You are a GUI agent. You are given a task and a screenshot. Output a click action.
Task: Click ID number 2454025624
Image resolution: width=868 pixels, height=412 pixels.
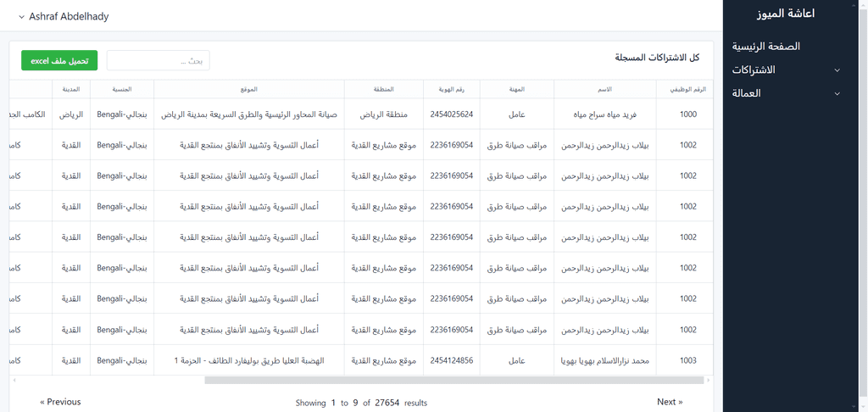452,114
